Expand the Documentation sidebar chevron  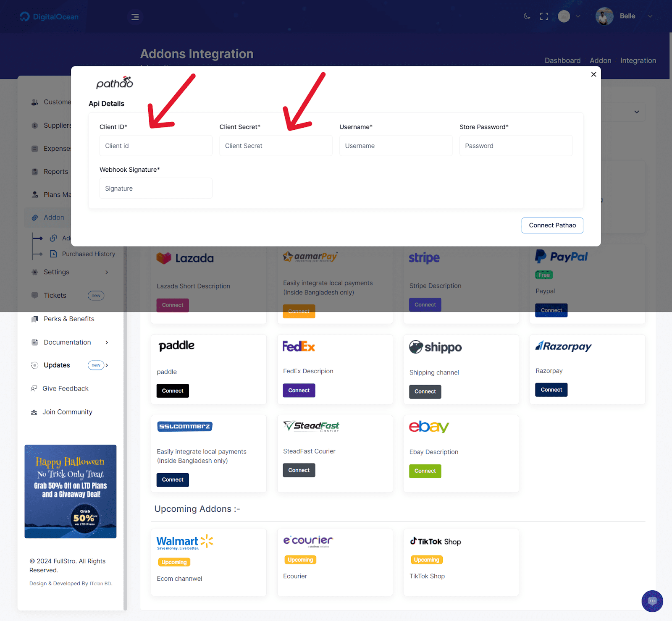[x=107, y=343]
